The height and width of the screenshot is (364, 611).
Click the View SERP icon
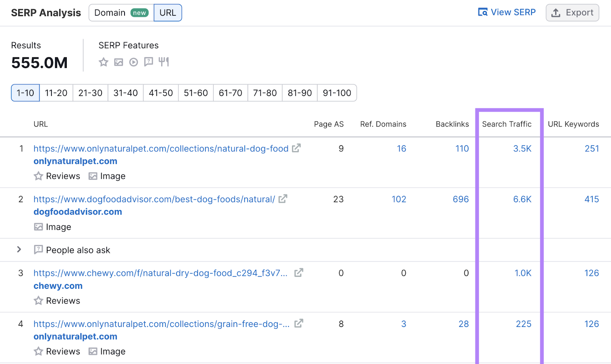pos(483,12)
